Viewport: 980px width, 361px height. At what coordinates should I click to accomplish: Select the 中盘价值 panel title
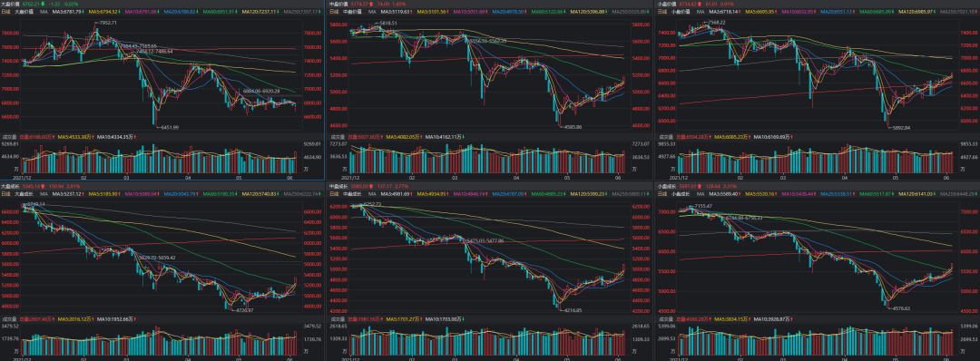tap(335, 4)
